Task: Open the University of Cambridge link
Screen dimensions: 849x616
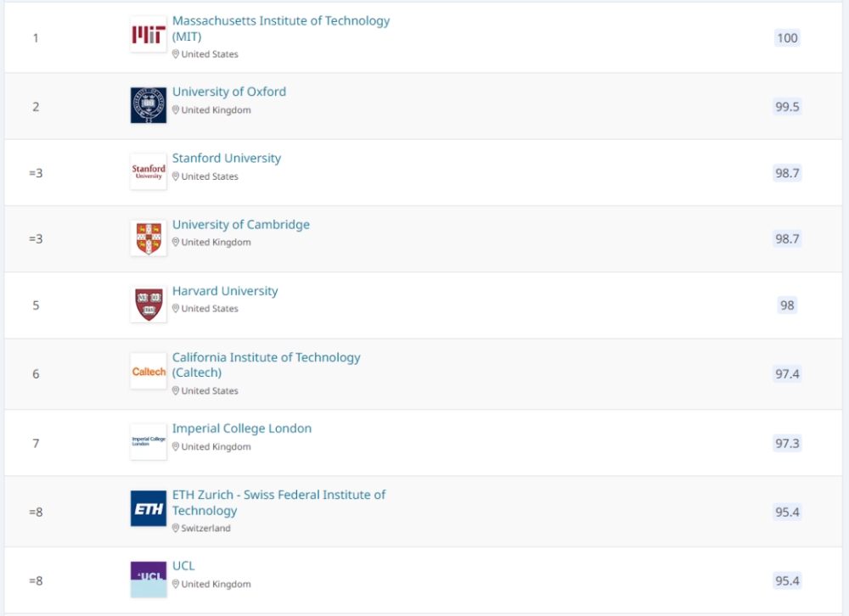Action: point(241,225)
